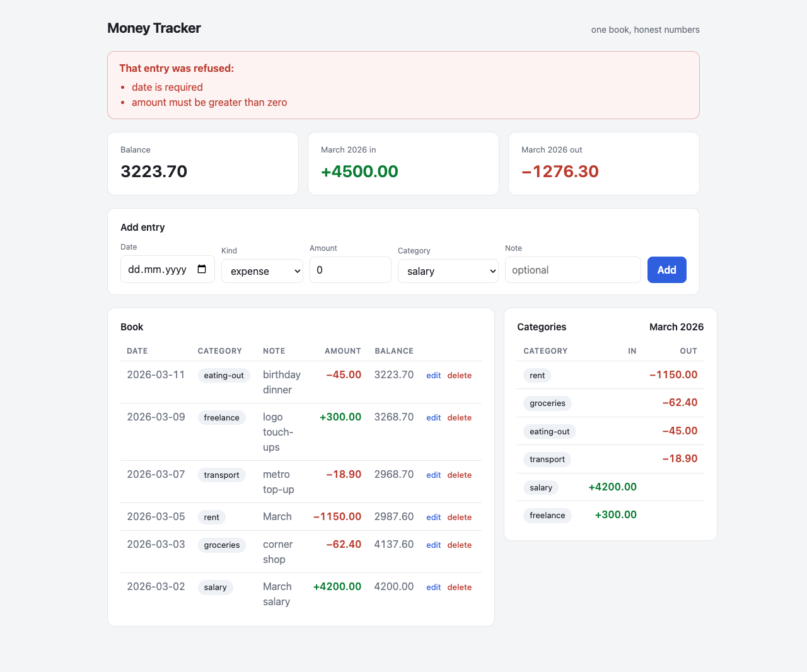Click the March 2026 label in Categories
Screen dimensions: 807x672
(x=676, y=327)
